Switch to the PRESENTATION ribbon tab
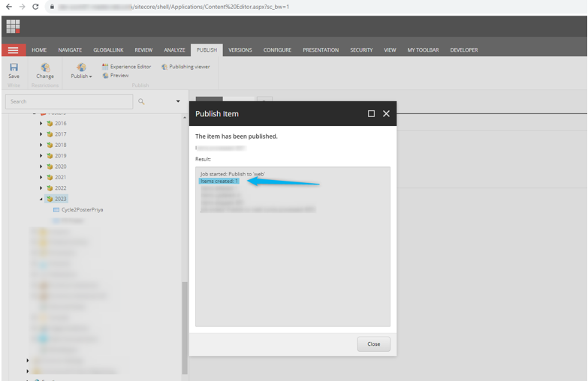 pyautogui.click(x=321, y=50)
